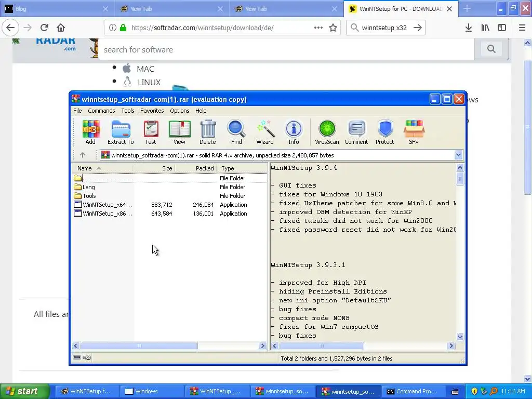
Task: Open WinRAR Tools menu
Action: [128, 111]
